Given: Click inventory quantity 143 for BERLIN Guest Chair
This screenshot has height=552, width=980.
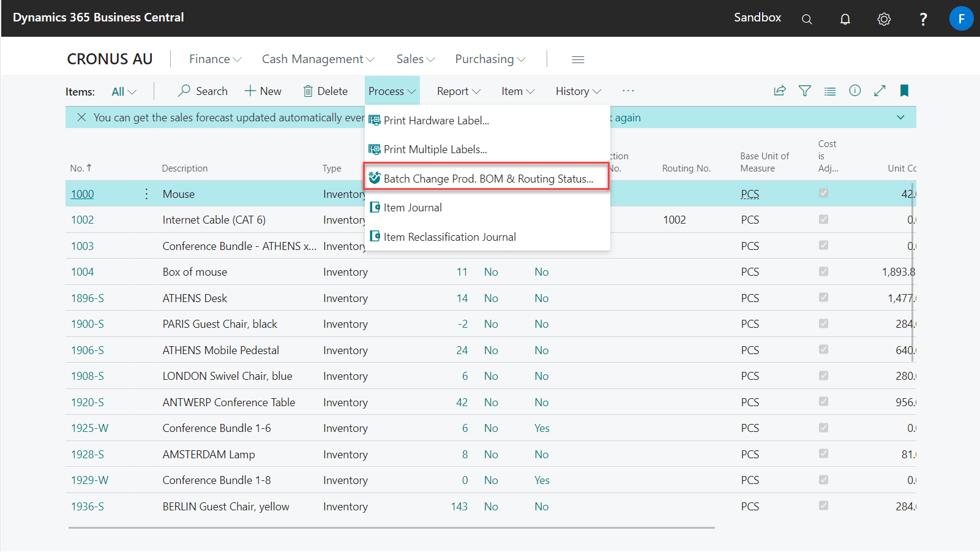Looking at the screenshot, I should click(459, 507).
